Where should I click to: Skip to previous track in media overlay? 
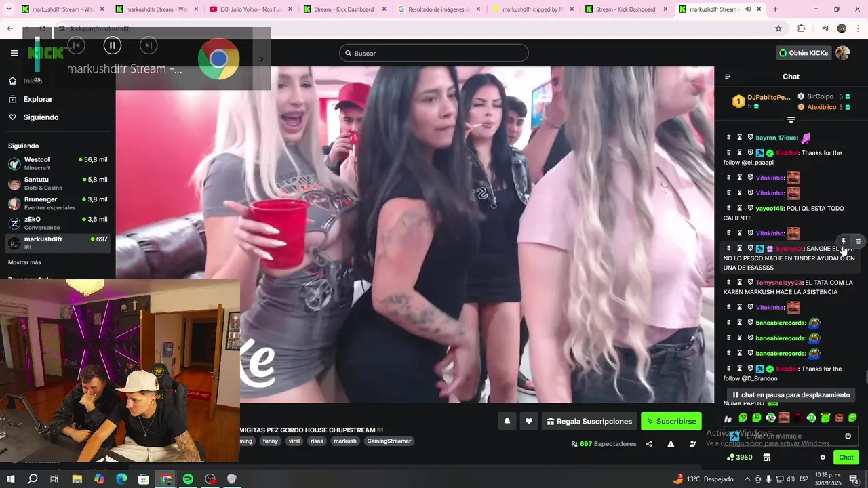tap(76, 45)
